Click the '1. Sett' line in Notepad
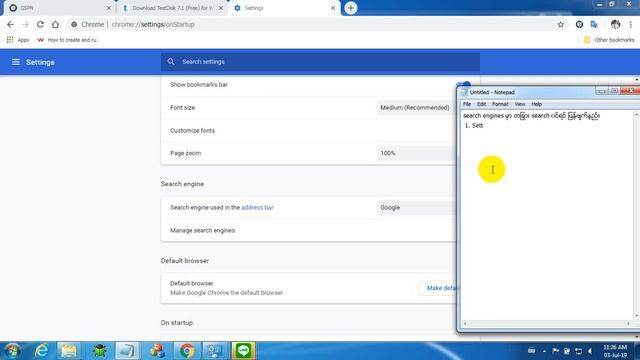640x360 pixels. point(474,125)
